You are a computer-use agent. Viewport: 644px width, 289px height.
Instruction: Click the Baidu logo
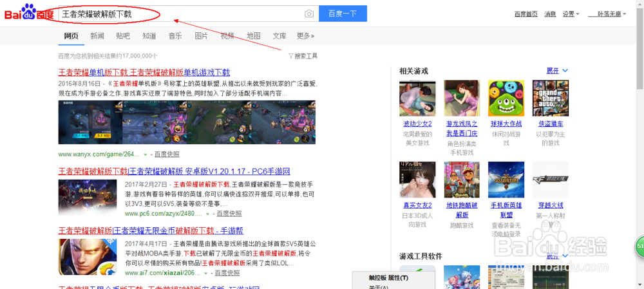click(29, 13)
